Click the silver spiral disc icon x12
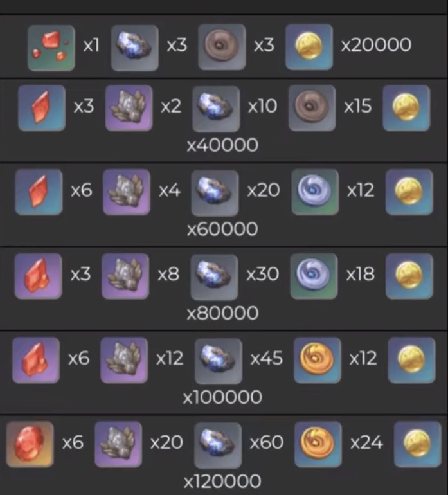 (x=315, y=192)
